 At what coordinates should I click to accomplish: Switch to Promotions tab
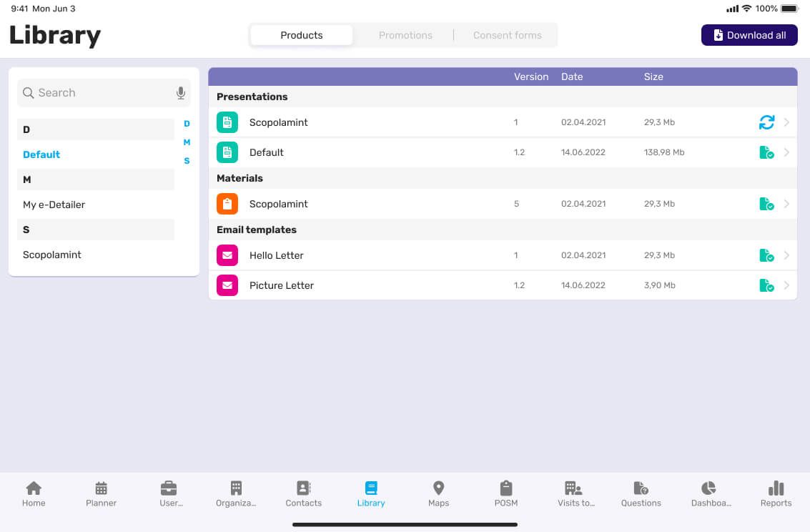[405, 35]
